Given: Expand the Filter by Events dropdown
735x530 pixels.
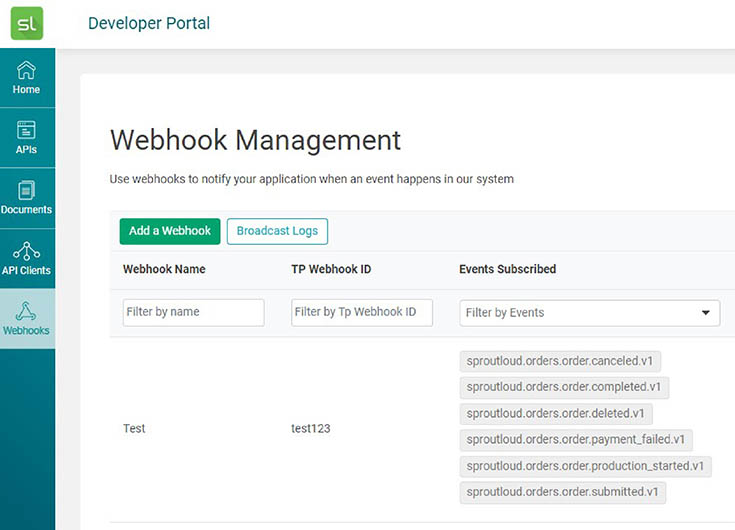Looking at the screenshot, I should (x=580, y=313).
